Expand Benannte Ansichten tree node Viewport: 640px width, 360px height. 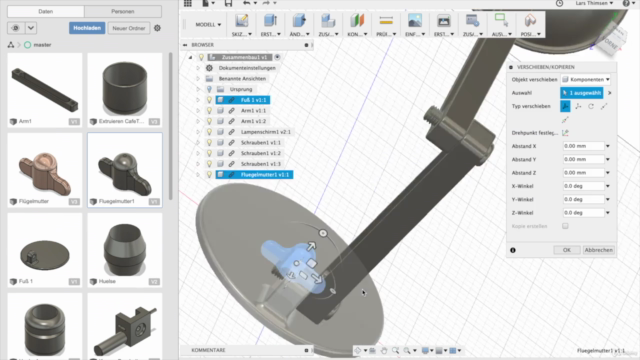click(198, 78)
